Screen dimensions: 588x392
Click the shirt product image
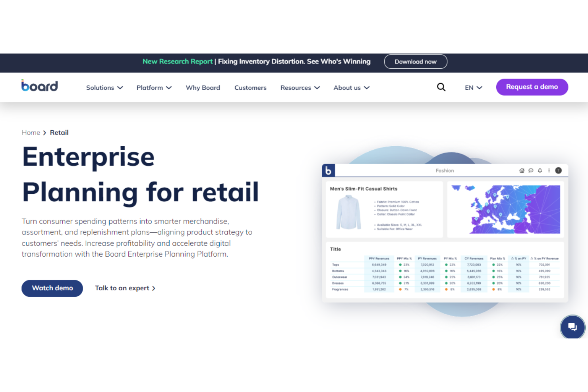(348, 212)
